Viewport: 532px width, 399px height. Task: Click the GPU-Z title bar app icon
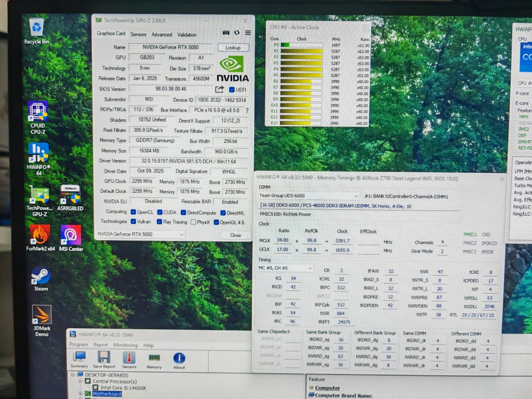(x=99, y=21)
